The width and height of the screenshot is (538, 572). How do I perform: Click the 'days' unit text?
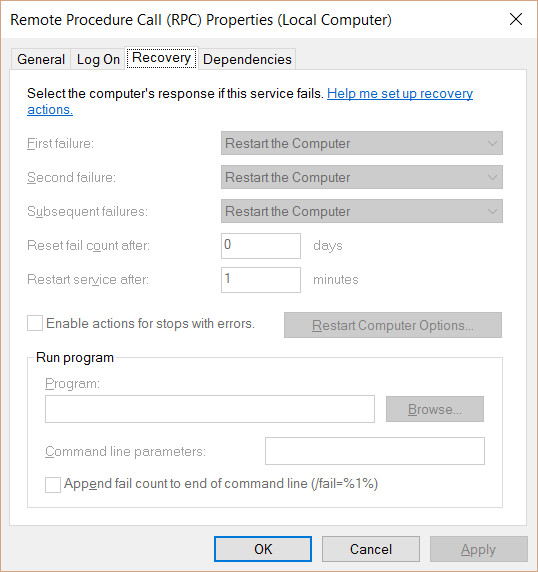(328, 246)
